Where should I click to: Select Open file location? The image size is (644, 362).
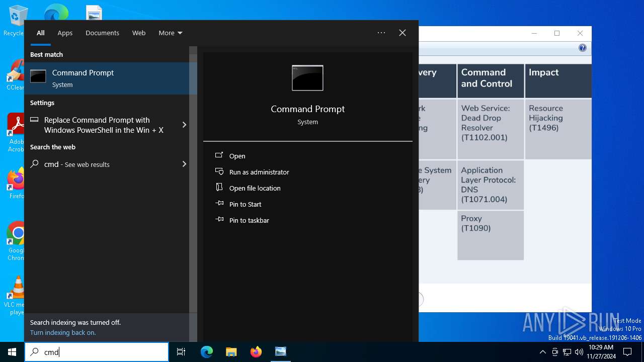(x=255, y=188)
